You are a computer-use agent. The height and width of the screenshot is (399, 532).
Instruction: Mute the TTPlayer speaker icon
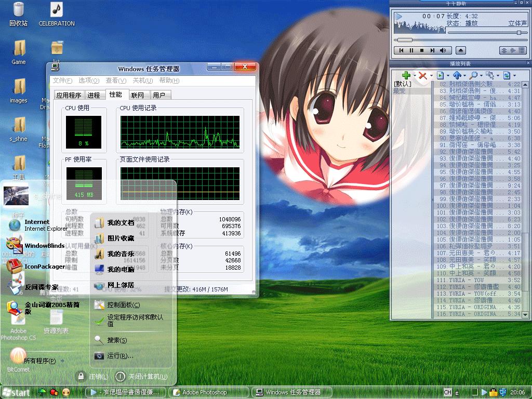[x=443, y=50]
